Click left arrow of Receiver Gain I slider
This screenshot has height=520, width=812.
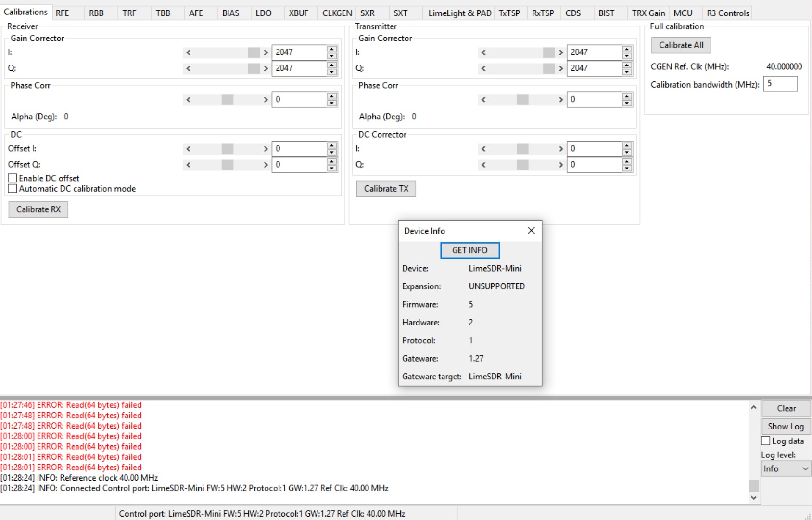[189, 52]
